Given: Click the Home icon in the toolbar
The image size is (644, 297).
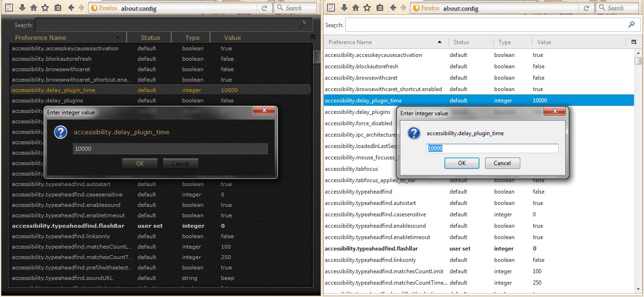Looking at the screenshot, I should pyautogui.click(x=33, y=8).
